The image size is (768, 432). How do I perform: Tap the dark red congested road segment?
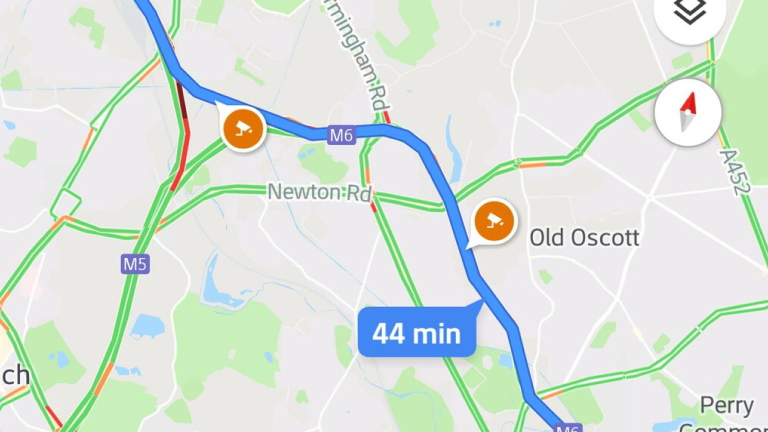pos(182,101)
